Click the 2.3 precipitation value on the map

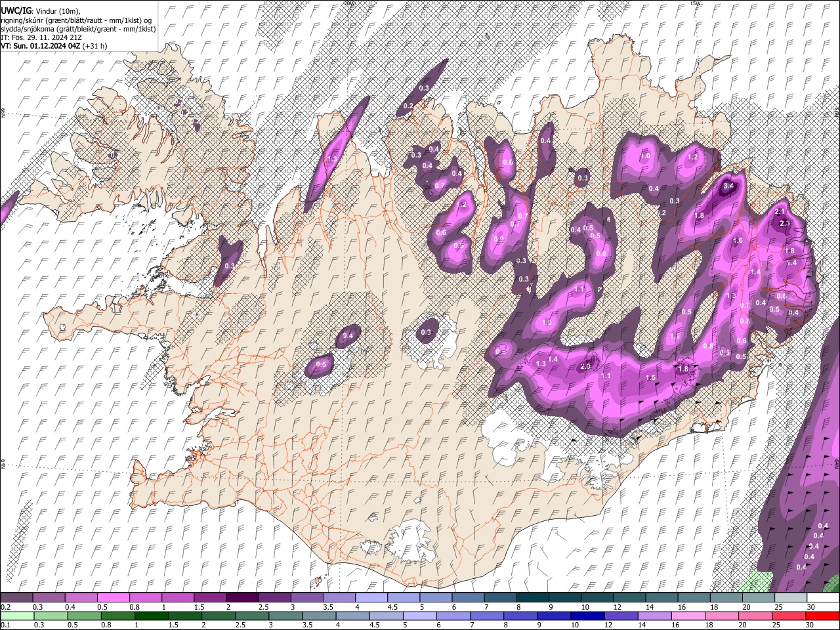point(785,223)
